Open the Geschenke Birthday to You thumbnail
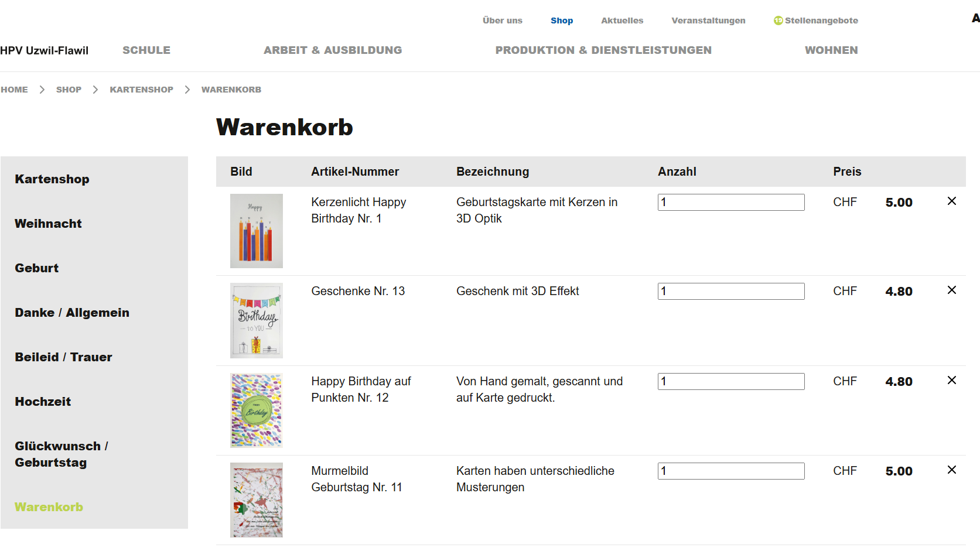The image size is (980, 551). pos(257,320)
